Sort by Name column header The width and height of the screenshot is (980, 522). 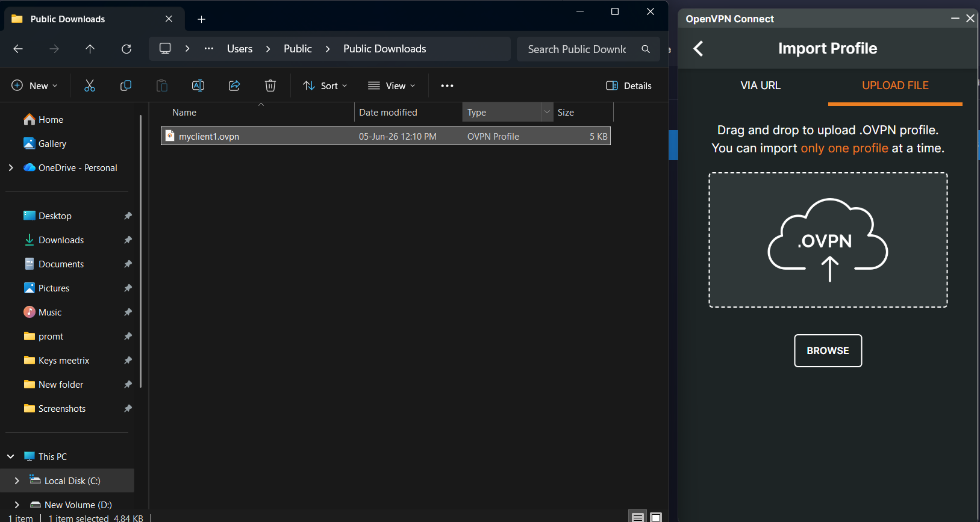[x=258, y=112]
